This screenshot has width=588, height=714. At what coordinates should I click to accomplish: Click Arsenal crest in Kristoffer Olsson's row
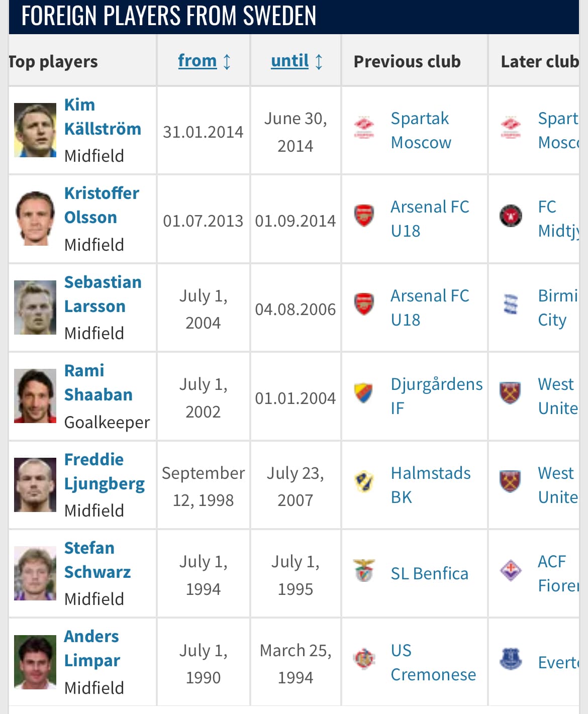coord(364,216)
